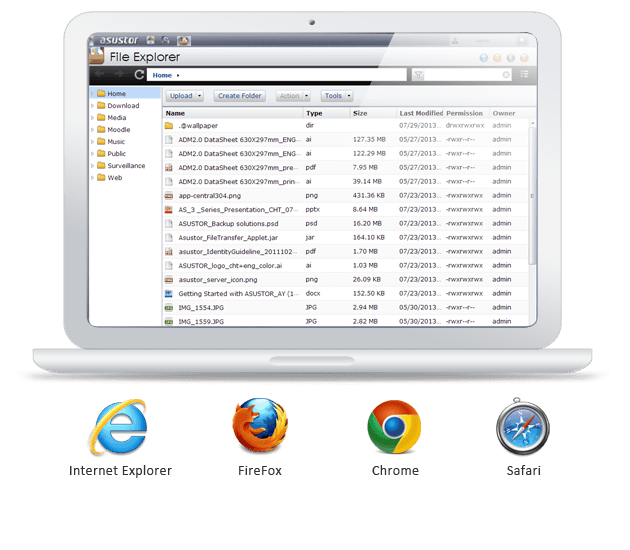Image resolution: width=630 pixels, height=550 pixels.
Task: Click inside the filter text field
Action: tap(462, 75)
